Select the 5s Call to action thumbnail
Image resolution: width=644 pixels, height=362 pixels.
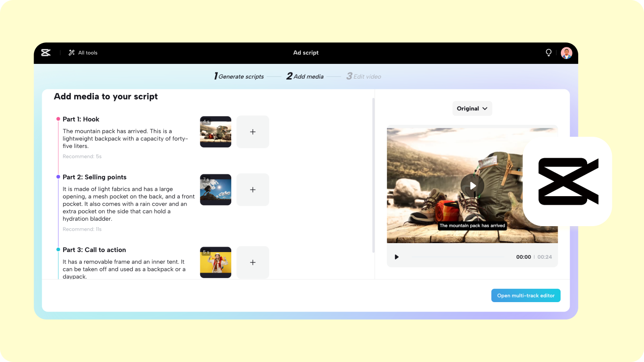click(216, 262)
